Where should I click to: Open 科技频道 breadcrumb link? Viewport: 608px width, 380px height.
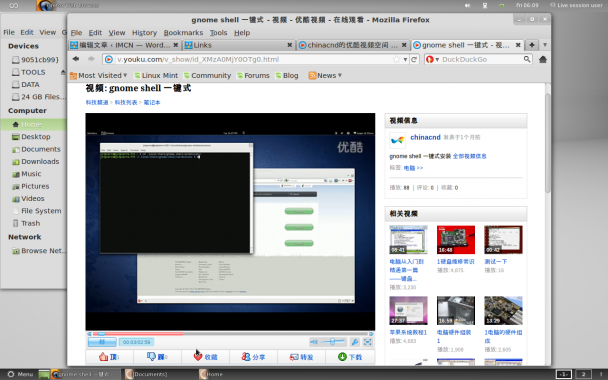coord(97,102)
